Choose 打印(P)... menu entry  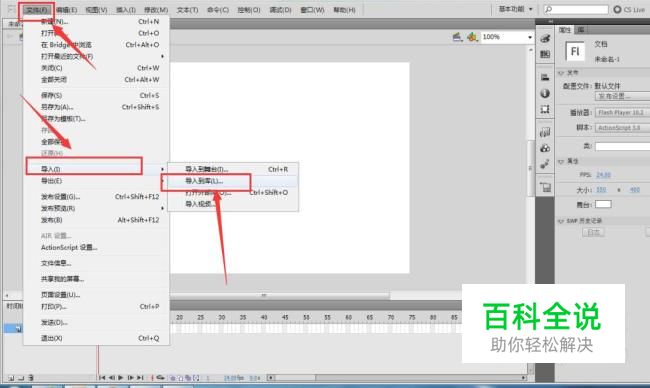click(x=96, y=307)
